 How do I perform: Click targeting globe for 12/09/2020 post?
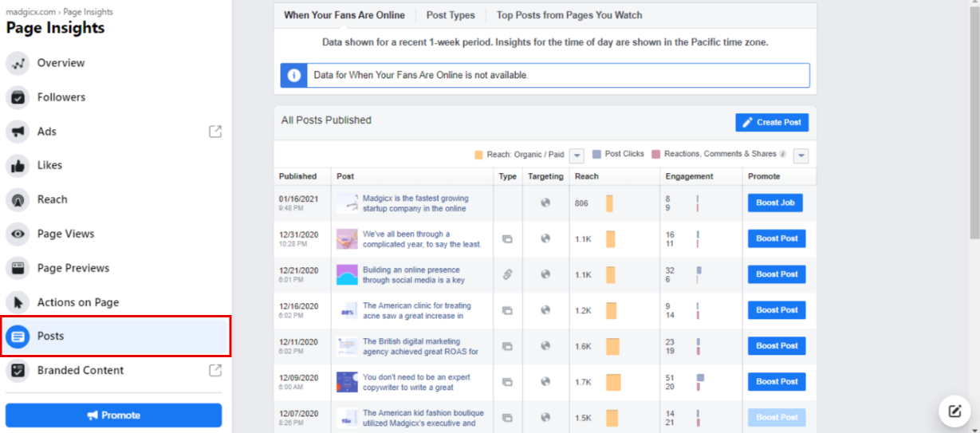pyautogui.click(x=545, y=381)
